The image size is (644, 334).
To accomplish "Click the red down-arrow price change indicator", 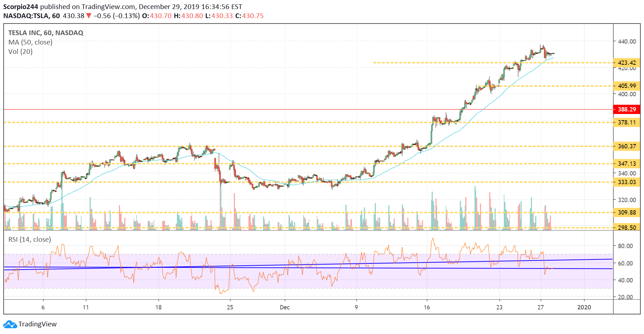I will 89,16.
